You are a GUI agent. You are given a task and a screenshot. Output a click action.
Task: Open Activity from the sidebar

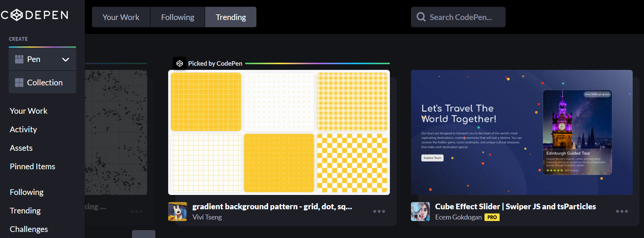point(23,129)
